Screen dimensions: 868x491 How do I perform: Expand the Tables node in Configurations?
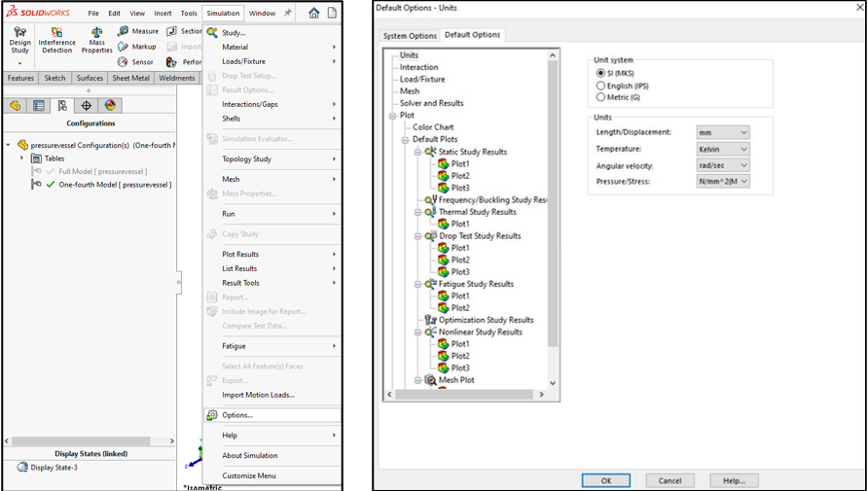(22, 158)
